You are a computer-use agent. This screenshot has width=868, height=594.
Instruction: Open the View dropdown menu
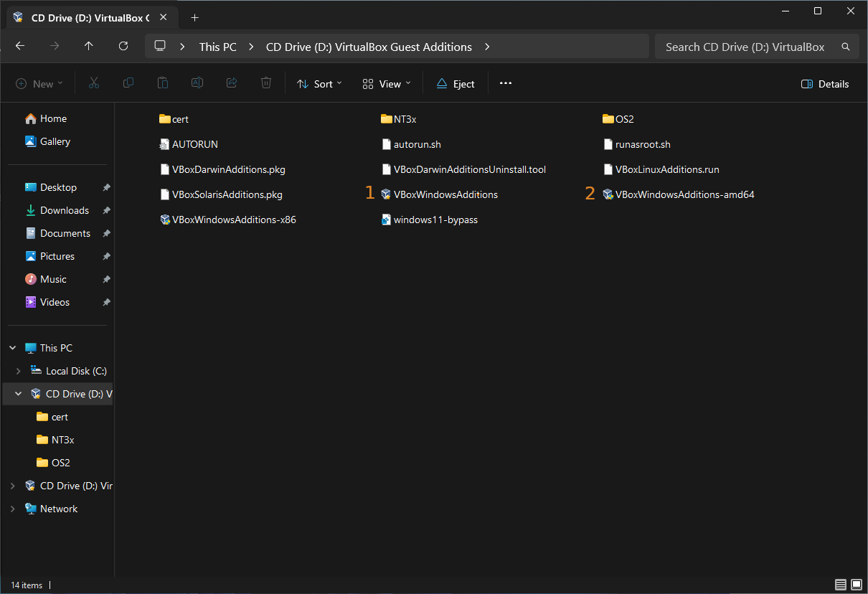tap(387, 84)
